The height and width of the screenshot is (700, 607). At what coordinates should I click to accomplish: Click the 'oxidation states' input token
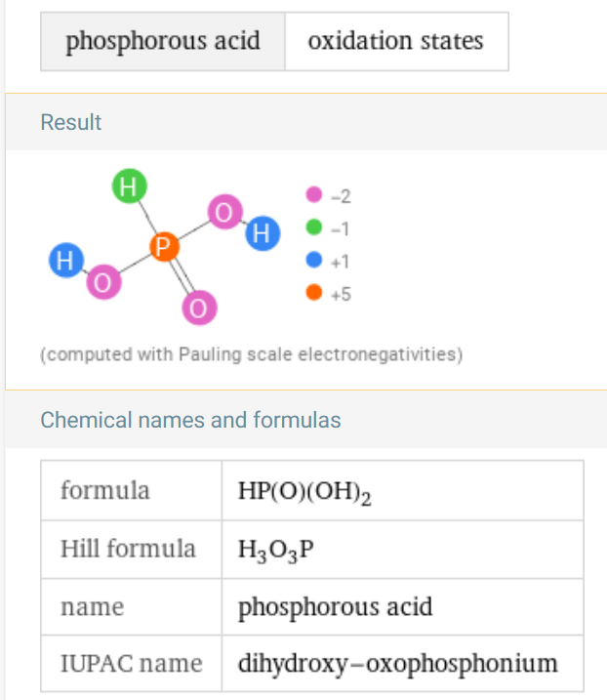click(x=396, y=42)
